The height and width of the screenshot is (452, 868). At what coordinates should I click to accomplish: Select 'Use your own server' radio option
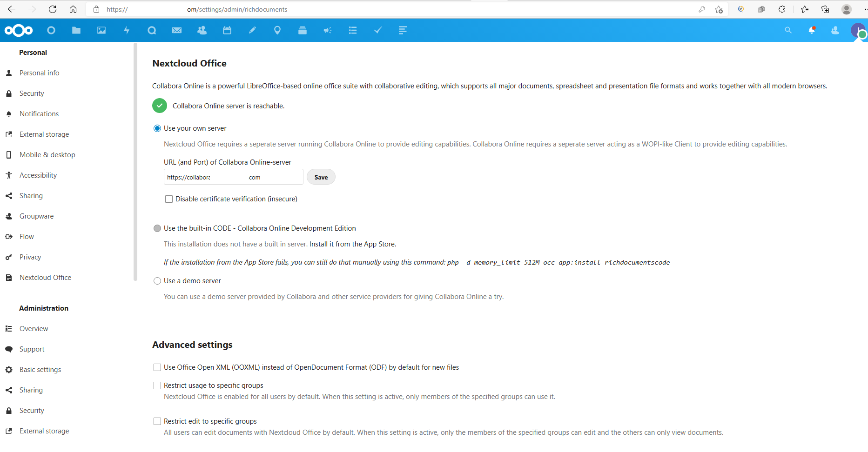(157, 128)
